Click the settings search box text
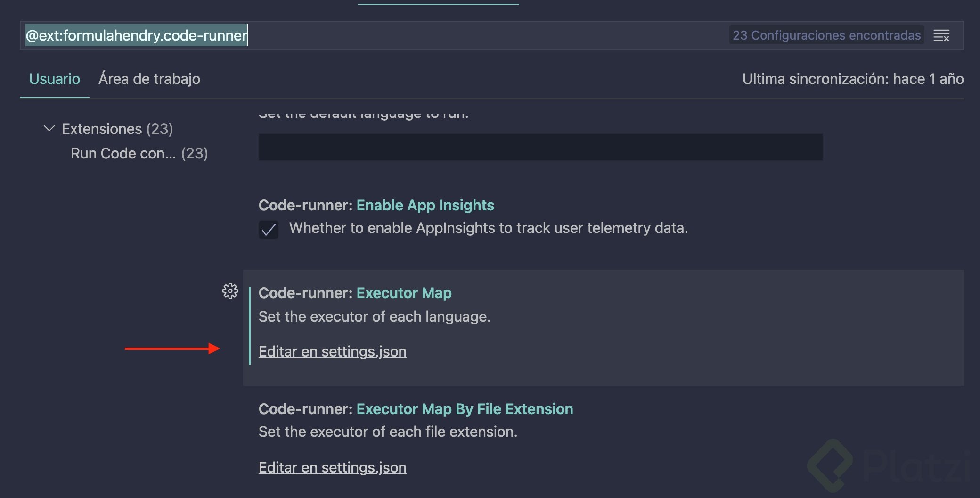Image resolution: width=980 pixels, height=498 pixels. coord(136,35)
